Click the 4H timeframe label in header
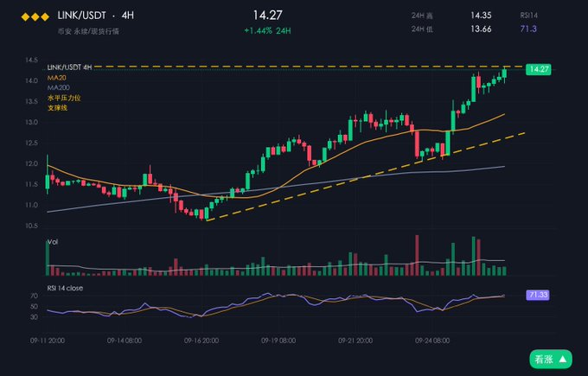Image resolution: width=588 pixels, height=376 pixels. (128, 16)
